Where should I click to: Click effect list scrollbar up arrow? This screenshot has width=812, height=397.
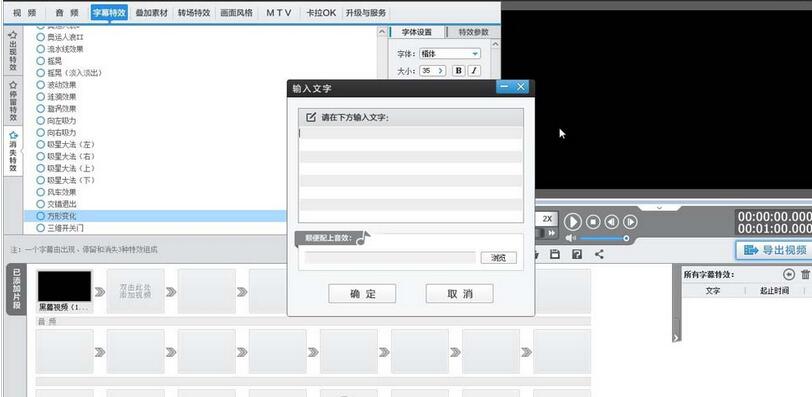pyautogui.click(x=382, y=32)
